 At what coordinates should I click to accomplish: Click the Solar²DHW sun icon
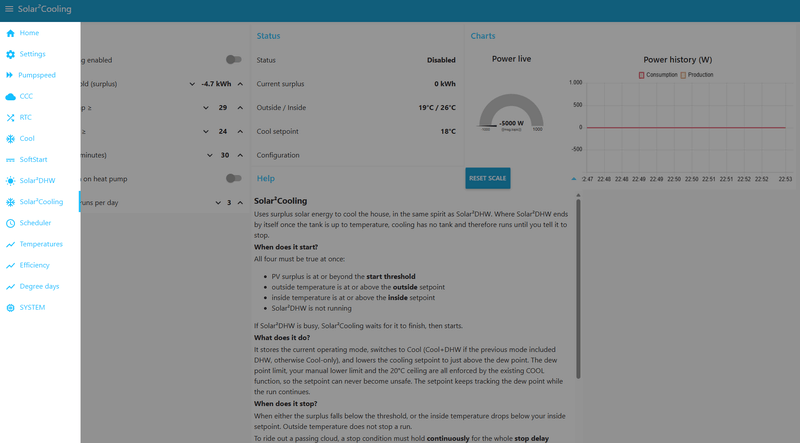10,181
